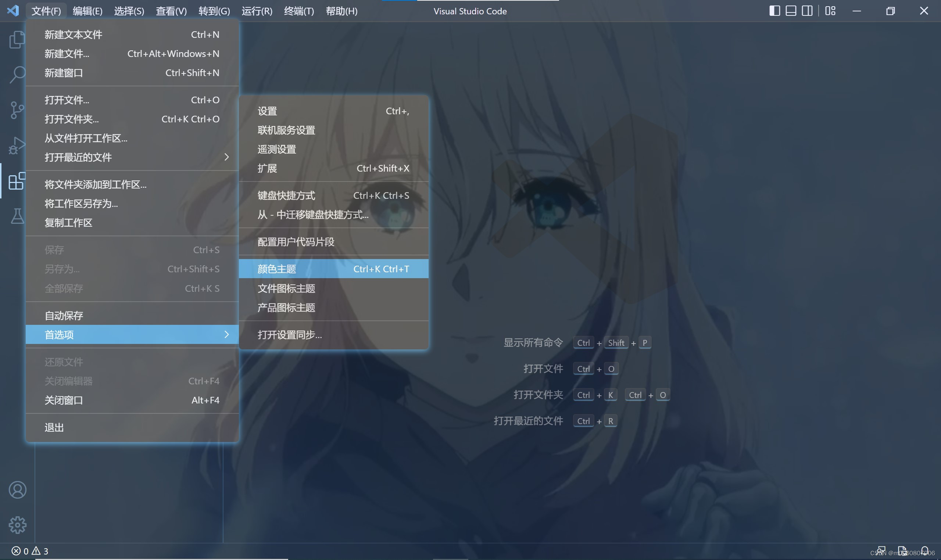Click the Accounts icon in activity bar

17,490
